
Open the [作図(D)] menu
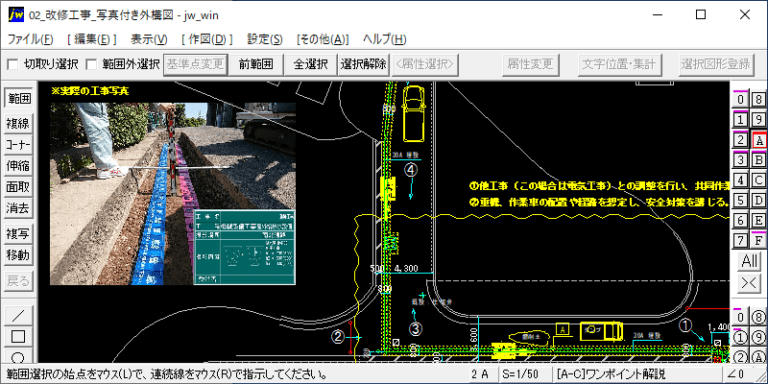(x=207, y=40)
